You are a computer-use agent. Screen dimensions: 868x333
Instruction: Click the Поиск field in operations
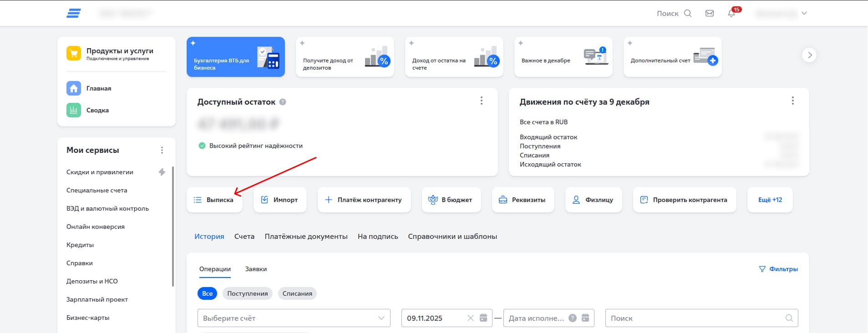(x=695, y=318)
